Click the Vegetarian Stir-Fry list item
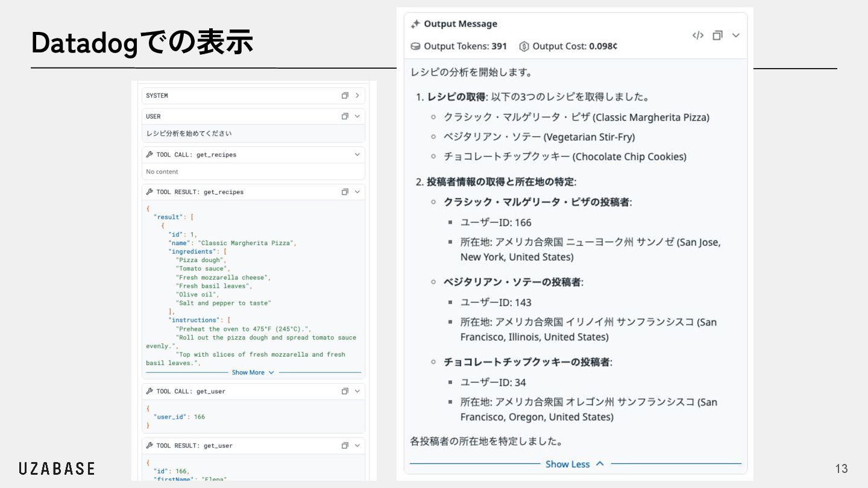Screen dimensions: 868x488 click(539, 137)
